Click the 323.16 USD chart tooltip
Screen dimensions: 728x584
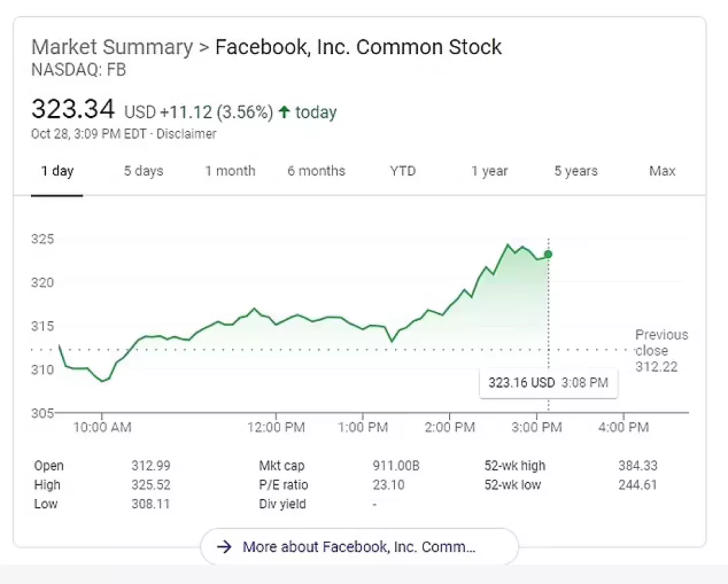pos(548,383)
